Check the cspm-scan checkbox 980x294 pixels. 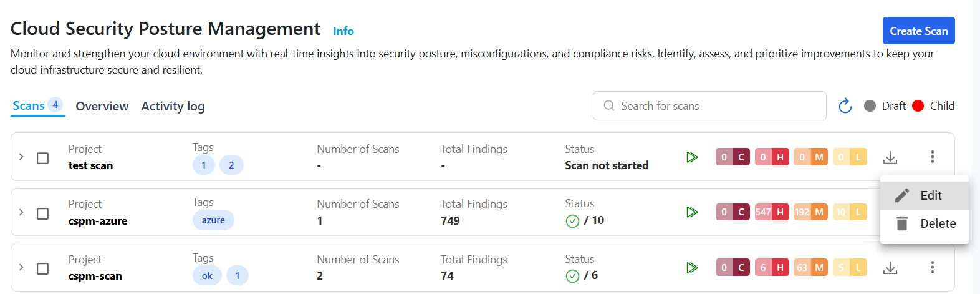point(43,268)
